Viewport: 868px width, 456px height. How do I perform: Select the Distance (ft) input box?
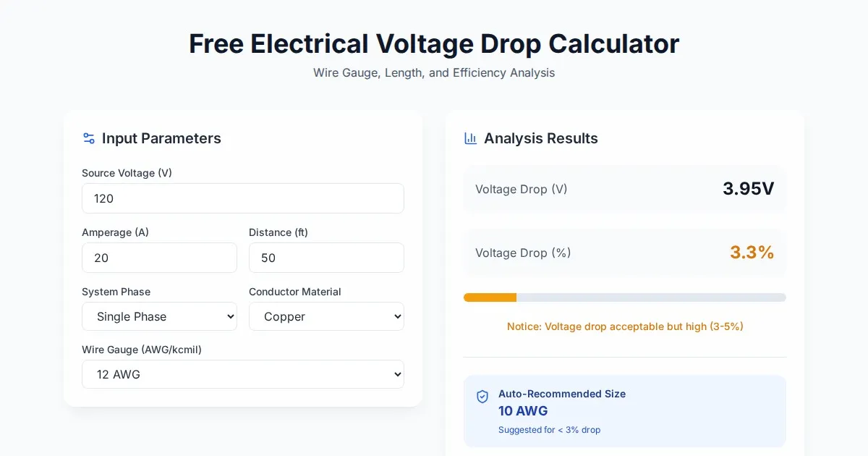click(326, 258)
